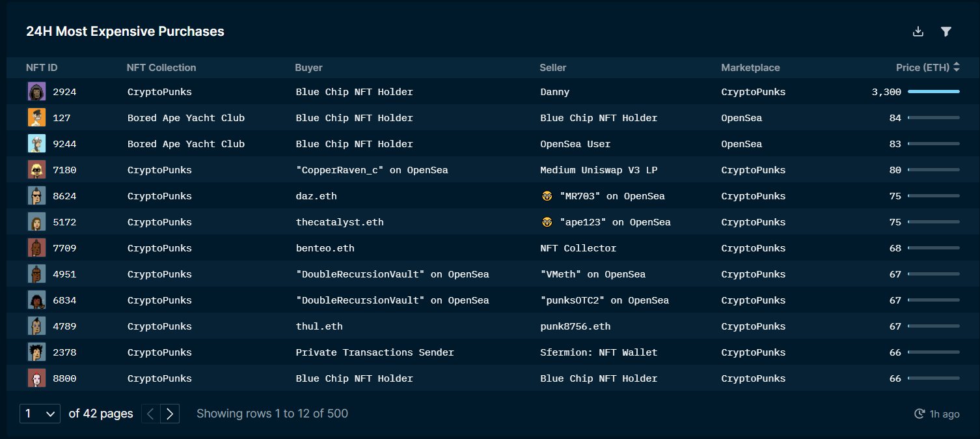The image size is (980, 439).
Task: Open the filter icon for the table
Action: 946,31
